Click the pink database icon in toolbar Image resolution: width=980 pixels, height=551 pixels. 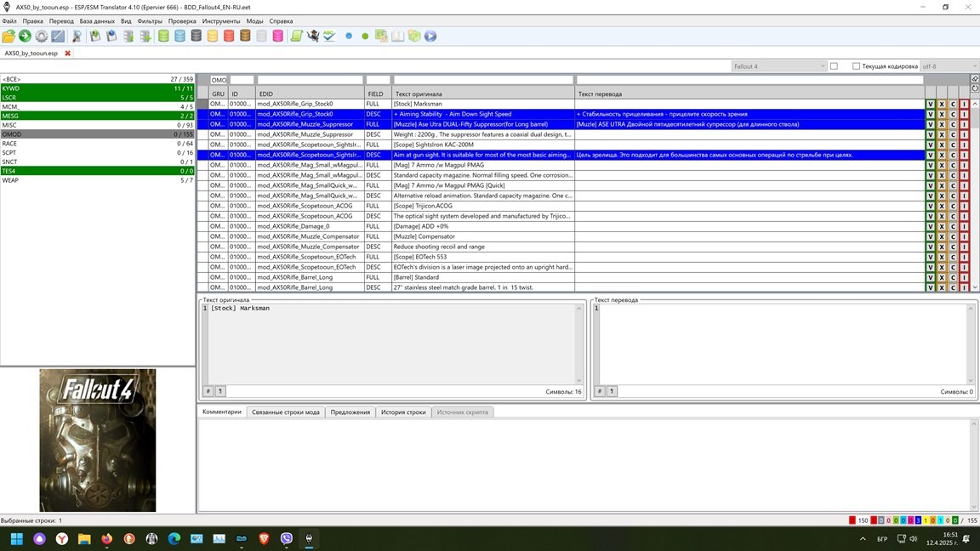tap(277, 36)
